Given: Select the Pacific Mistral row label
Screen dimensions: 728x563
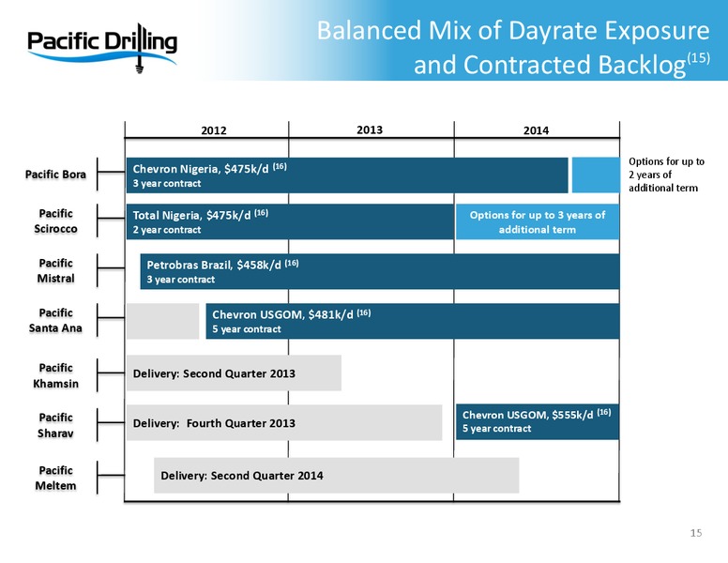Looking at the screenshot, I should (55, 271).
